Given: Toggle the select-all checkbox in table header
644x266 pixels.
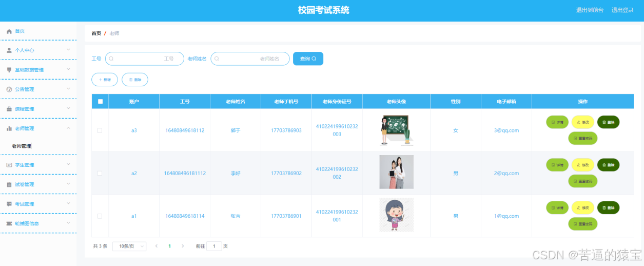Looking at the screenshot, I should coord(100,102).
